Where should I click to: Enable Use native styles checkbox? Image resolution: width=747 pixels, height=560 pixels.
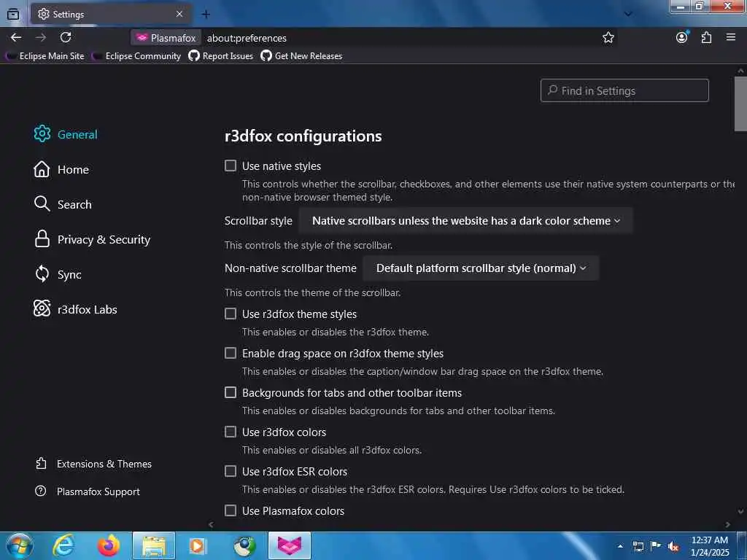231,166
